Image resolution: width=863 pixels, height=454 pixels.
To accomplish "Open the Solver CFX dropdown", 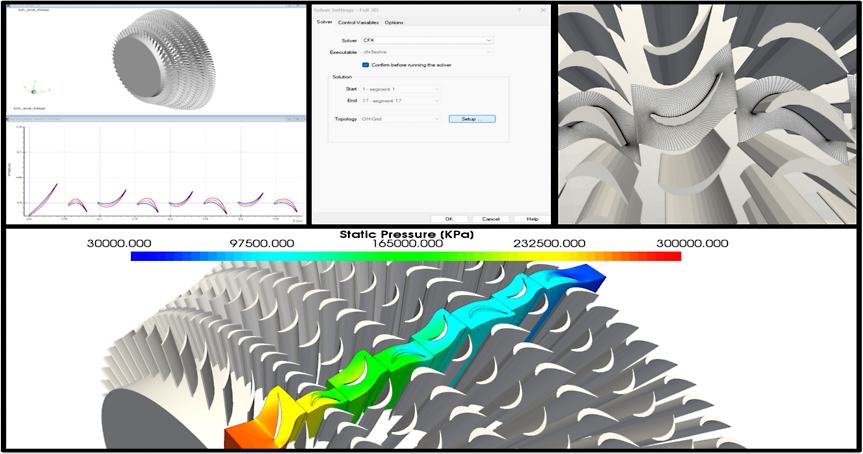I will tap(427, 40).
